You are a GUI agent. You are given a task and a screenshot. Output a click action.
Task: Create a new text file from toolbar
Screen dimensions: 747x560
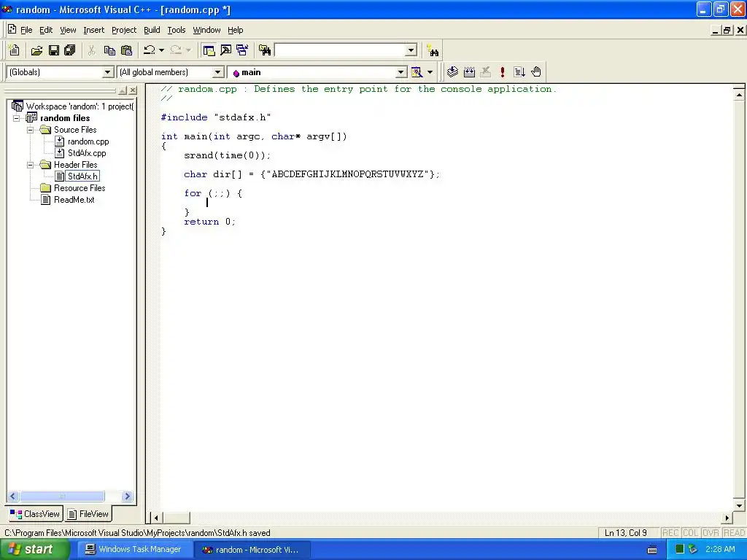tap(15, 50)
